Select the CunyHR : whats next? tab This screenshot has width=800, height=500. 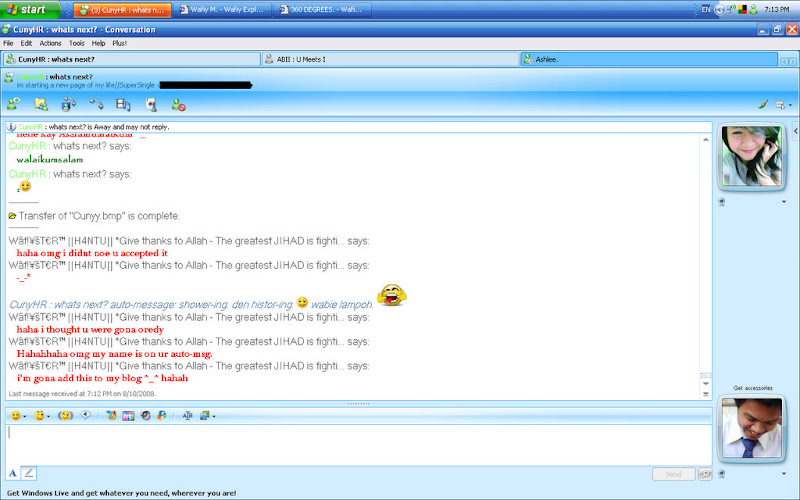click(x=132, y=59)
